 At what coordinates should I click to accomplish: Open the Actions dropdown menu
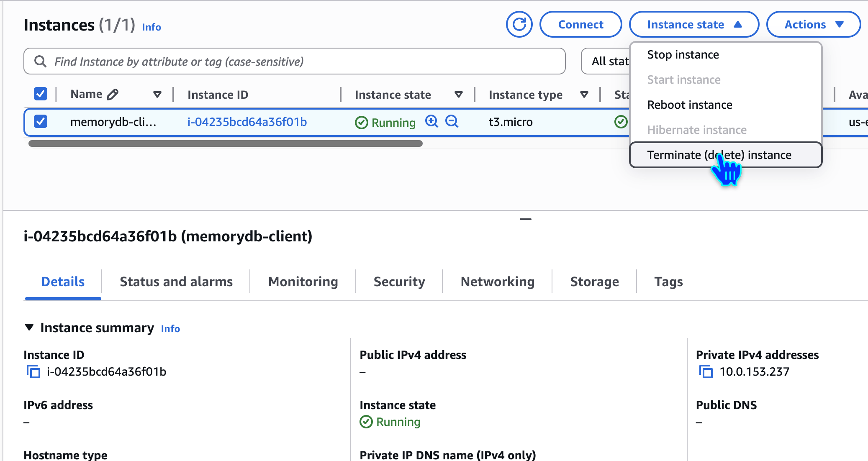tap(813, 25)
